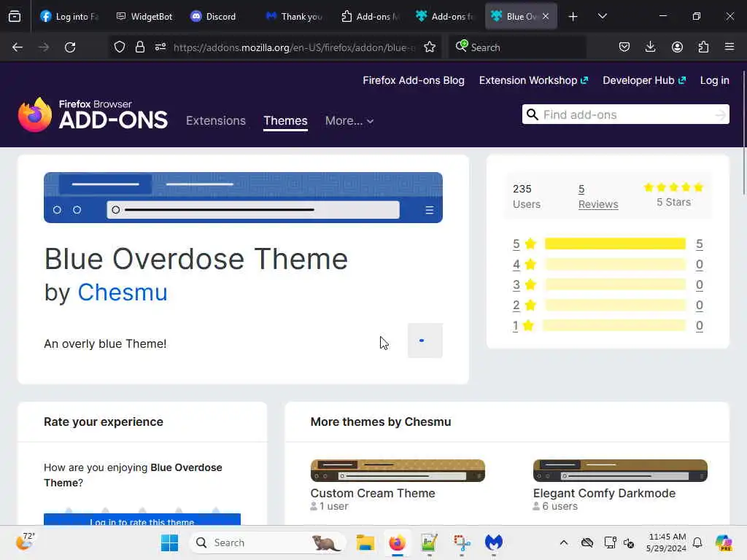The height and width of the screenshot is (560, 747).
Task: Click the Find add-ons search field
Action: (x=625, y=114)
